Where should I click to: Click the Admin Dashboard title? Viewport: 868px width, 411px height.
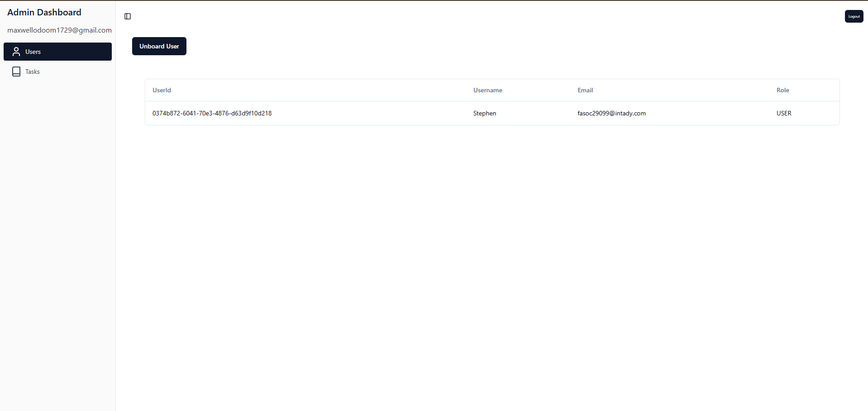[x=44, y=12]
